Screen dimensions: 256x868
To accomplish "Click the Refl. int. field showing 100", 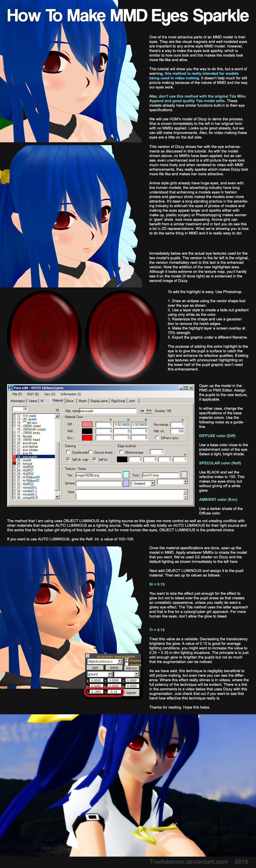I will coord(177,431).
